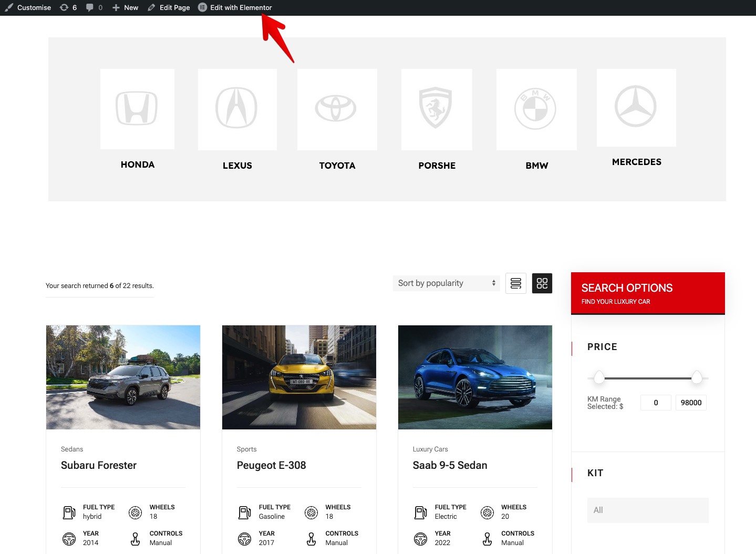Screen dimensions: 756x554
Task: Click the Sports category label
Action: pyautogui.click(x=246, y=449)
